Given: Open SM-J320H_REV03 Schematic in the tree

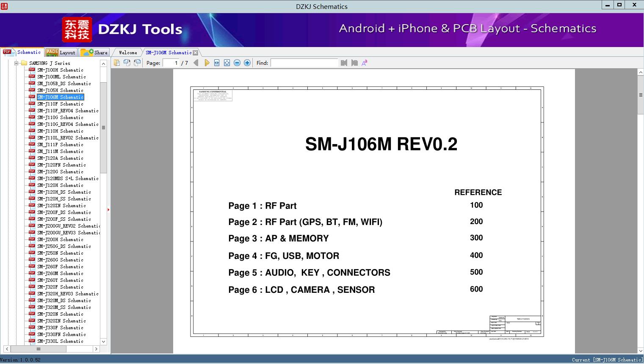Looking at the screenshot, I should coord(68,294).
